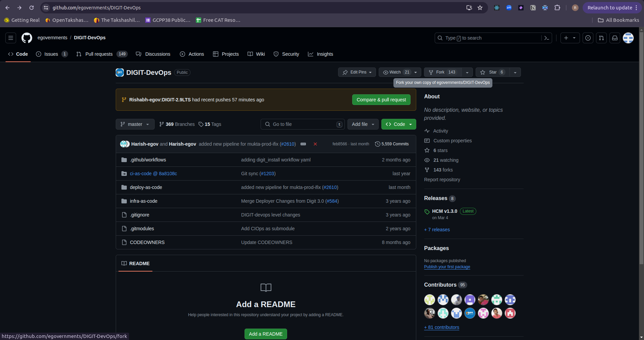Open the pull requests icon in header
The image size is (644, 340).
pyautogui.click(x=601, y=38)
